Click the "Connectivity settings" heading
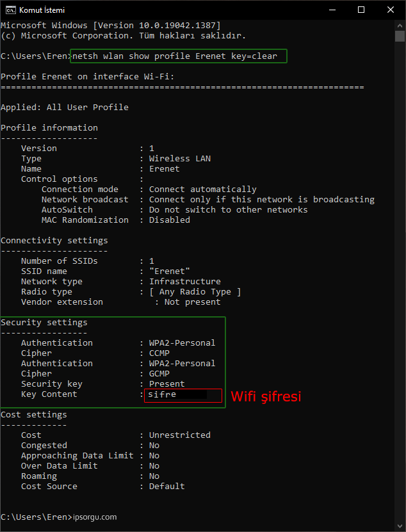Viewport: 406px width, 532px height. click(x=54, y=241)
